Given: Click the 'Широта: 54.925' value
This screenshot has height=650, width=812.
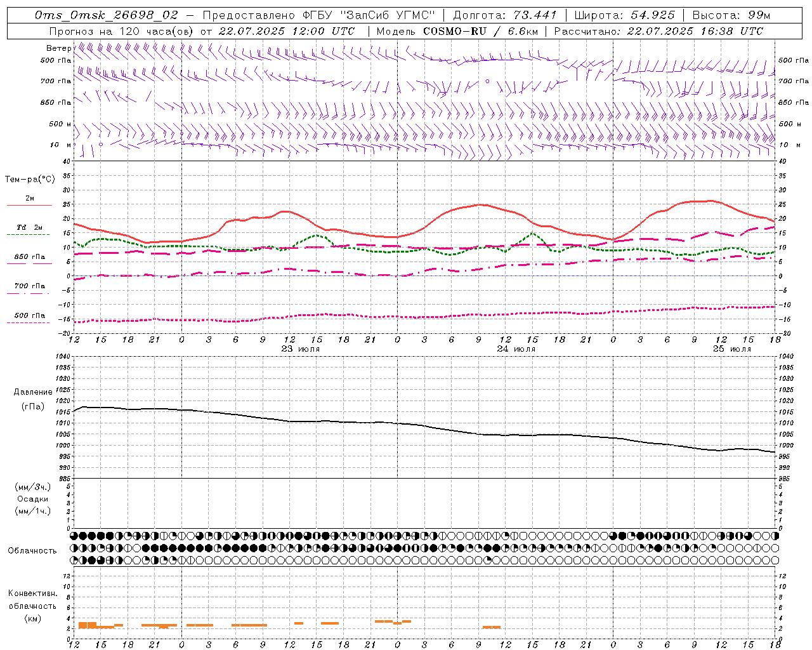Looking at the screenshot, I should (x=624, y=15).
